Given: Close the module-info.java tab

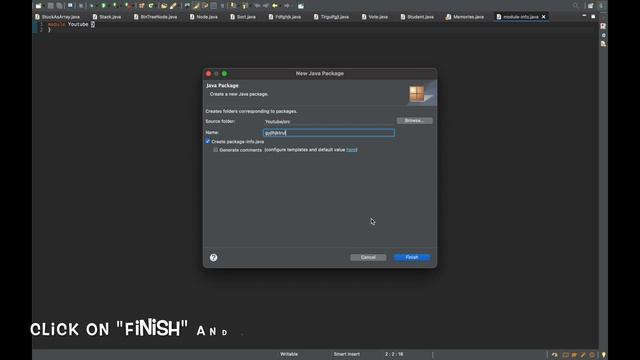Looking at the screenshot, I should point(543,17).
